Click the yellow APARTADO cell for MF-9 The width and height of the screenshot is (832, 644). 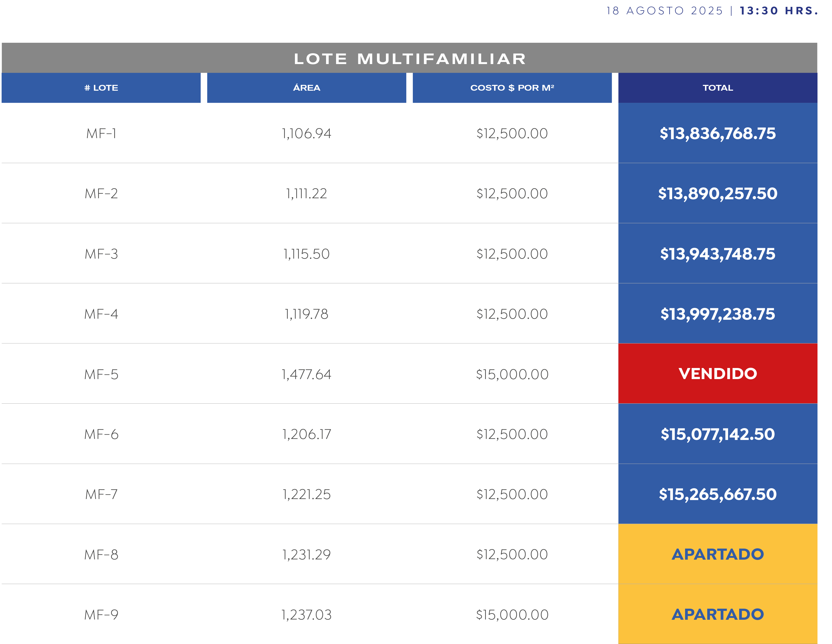[x=718, y=614]
